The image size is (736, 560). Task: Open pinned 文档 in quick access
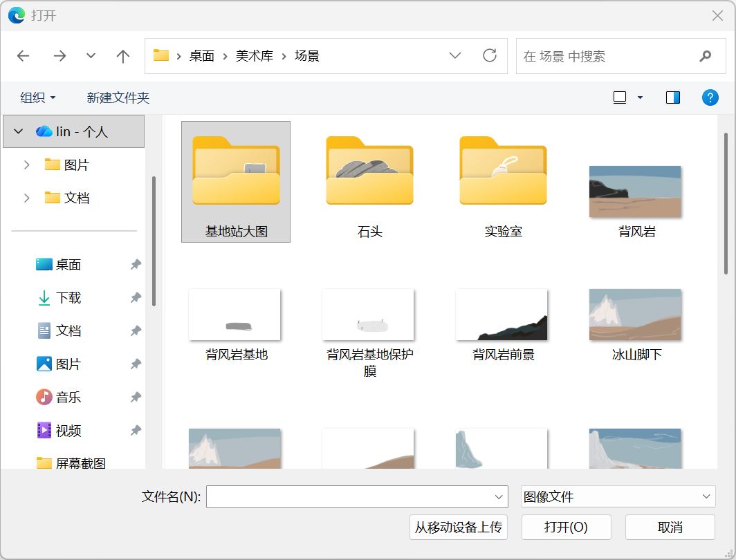tap(59, 330)
